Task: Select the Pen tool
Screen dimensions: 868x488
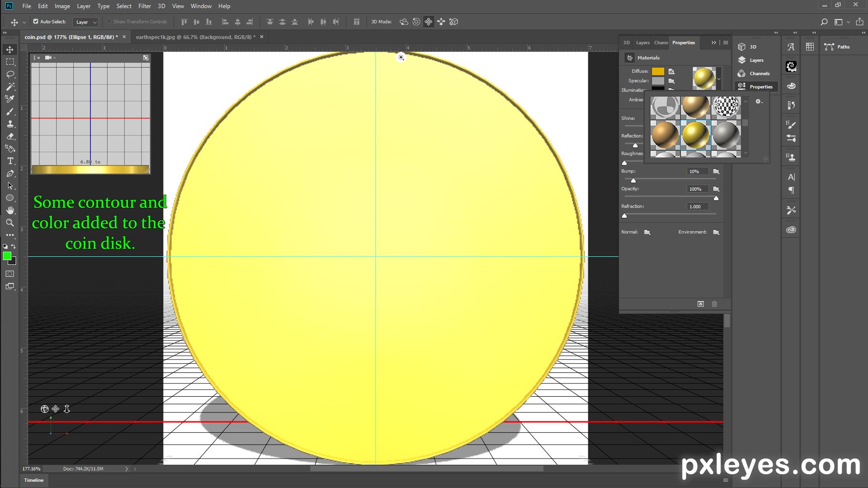Action: (x=10, y=173)
